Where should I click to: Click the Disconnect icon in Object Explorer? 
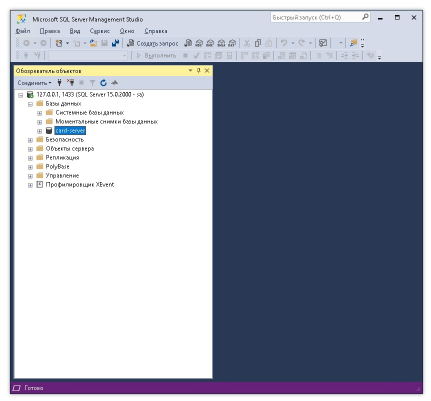tap(70, 83)
